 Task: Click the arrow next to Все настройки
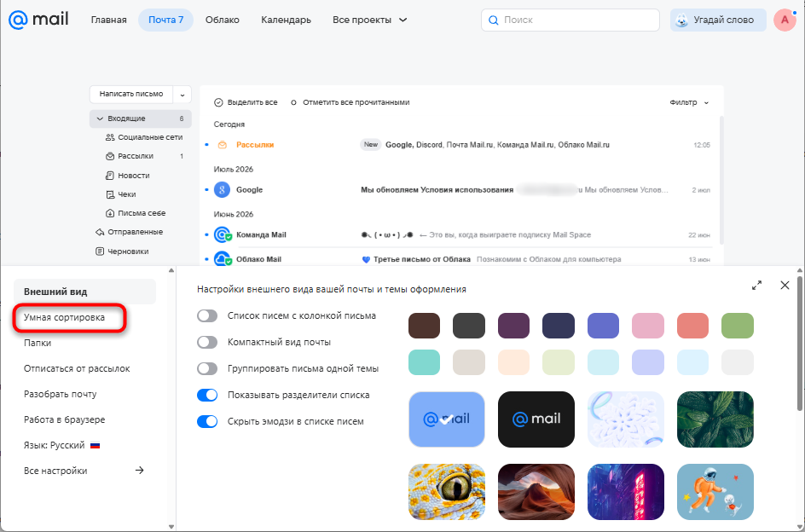[140, 471]
